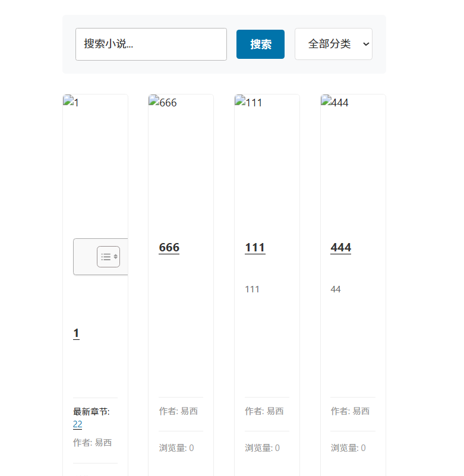Click the description text 44 under novel 444
Screen dimensions: 464x476
336,289
